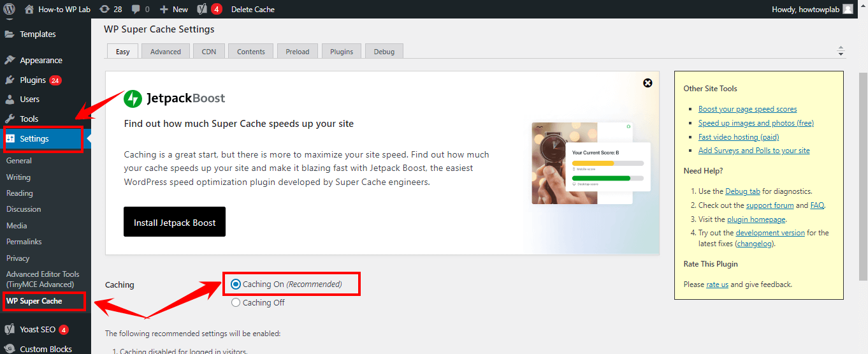Open the support forum link
Screen dimensions: 868x354
tap(770, 205)
